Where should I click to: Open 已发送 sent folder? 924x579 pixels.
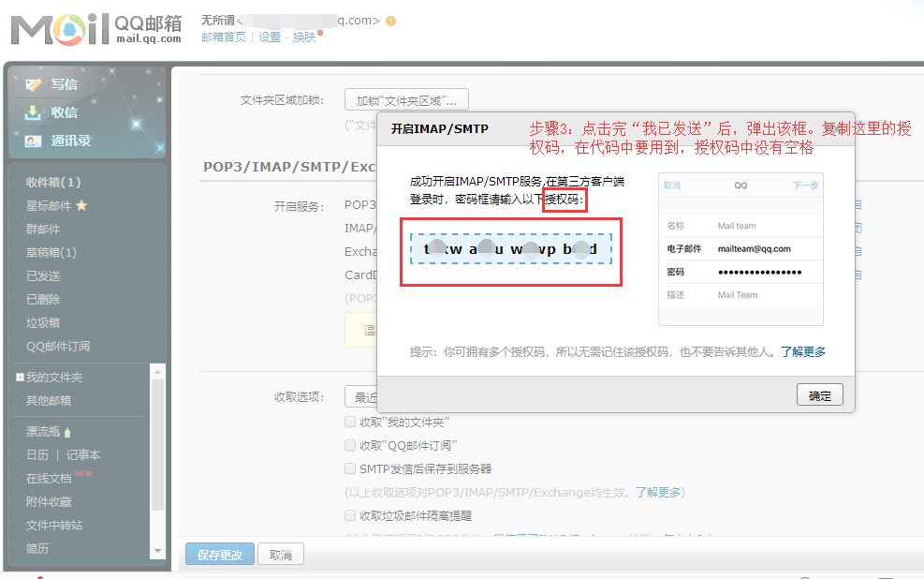43,276
